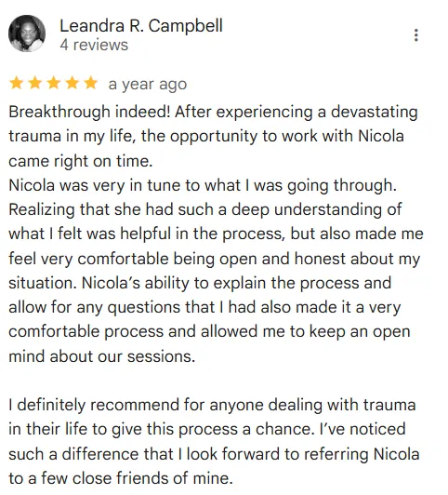448x495 pixels.
Task: Click the "4 reviews" count under the name
Action: point(94,45)
